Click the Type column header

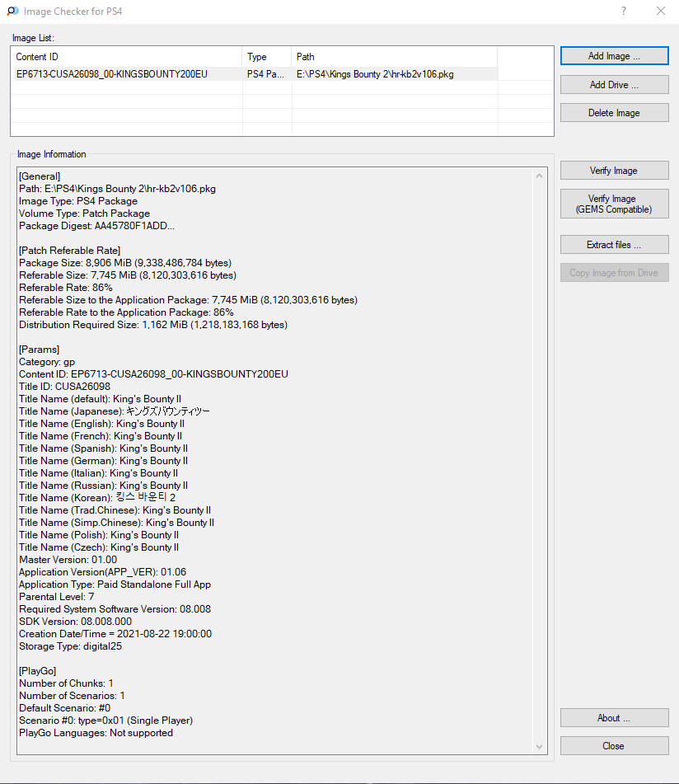(267, 57)
